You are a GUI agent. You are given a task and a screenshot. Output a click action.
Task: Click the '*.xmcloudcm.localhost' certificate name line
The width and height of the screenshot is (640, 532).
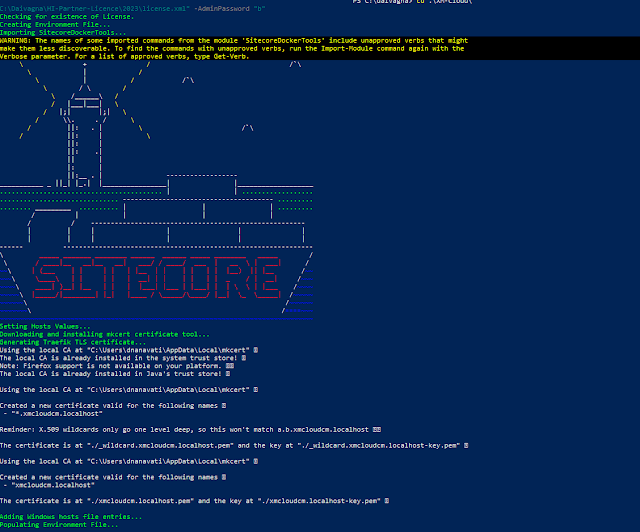pyautogui.click(x=53, y=414)
